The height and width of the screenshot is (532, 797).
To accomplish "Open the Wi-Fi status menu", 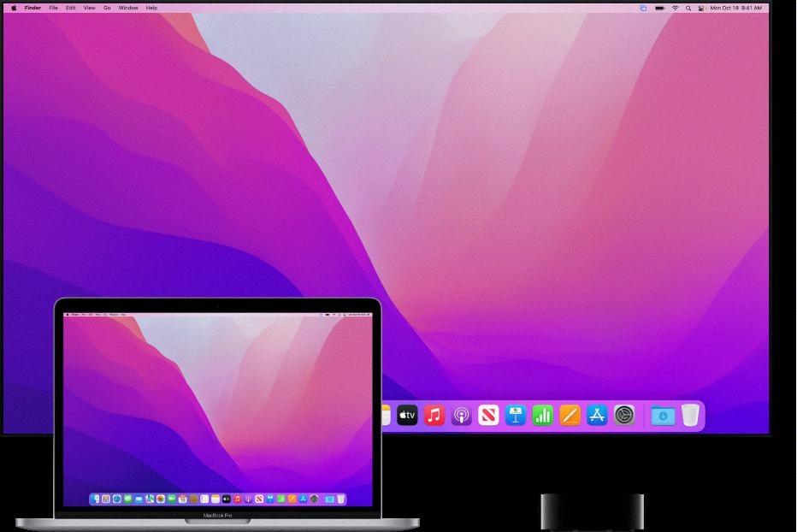I will [676, 9].
